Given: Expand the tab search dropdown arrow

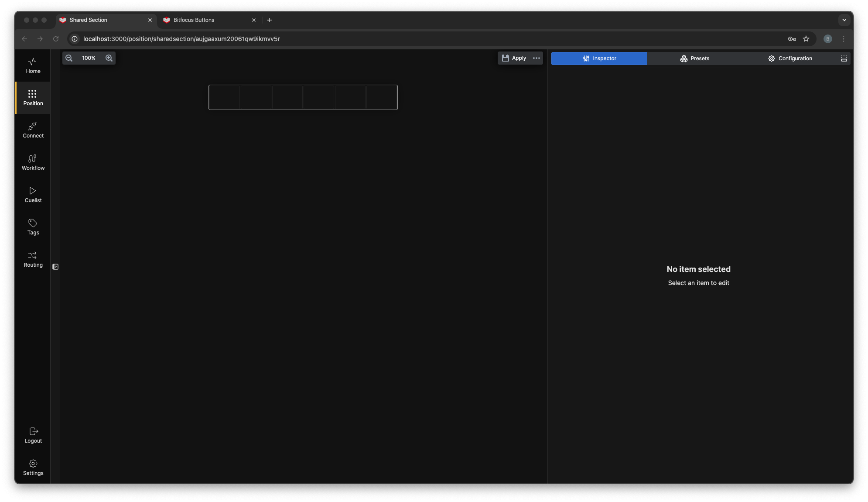Looking at the screenshot, I should 844,20.
